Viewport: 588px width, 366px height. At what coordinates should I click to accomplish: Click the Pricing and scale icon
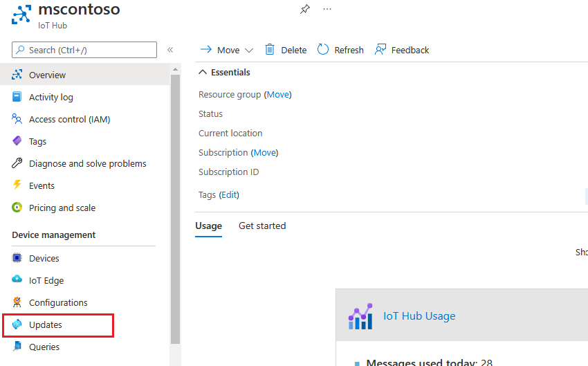coord(17,208)
